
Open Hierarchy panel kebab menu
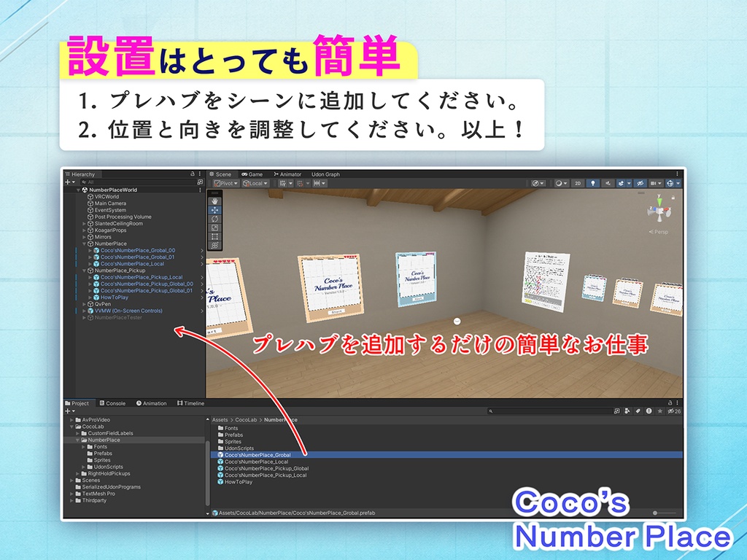point(200,174)
